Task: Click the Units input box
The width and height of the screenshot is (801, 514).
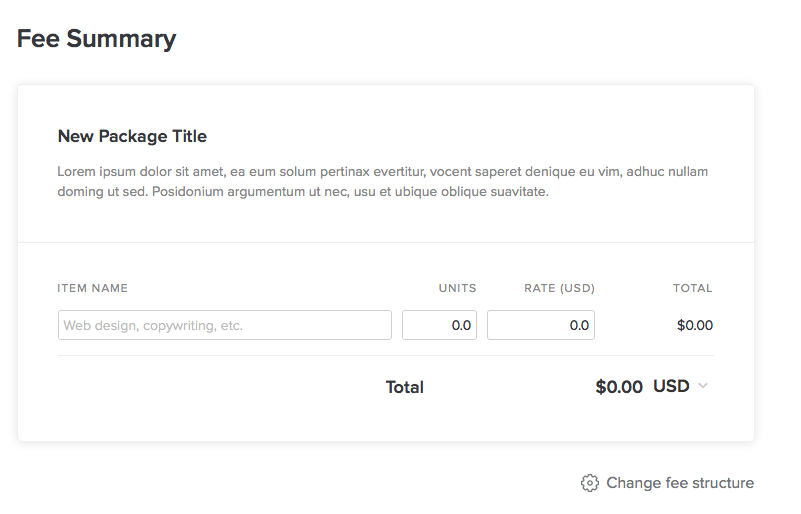Action: tap(439, 325)
